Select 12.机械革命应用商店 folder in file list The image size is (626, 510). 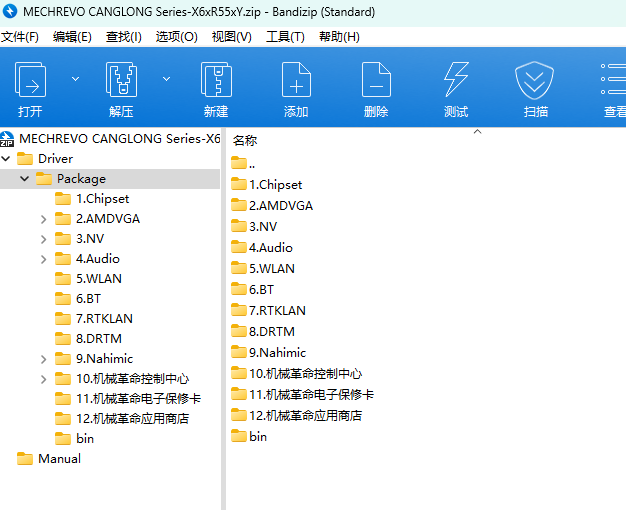296,415
